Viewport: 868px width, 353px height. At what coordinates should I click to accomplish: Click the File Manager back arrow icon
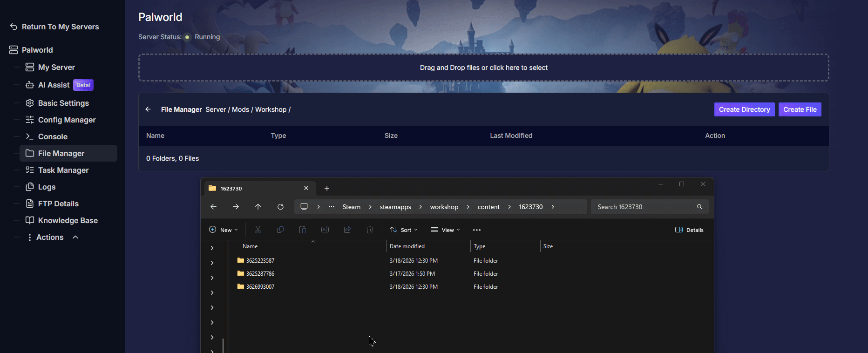click(x=148, y=109)
